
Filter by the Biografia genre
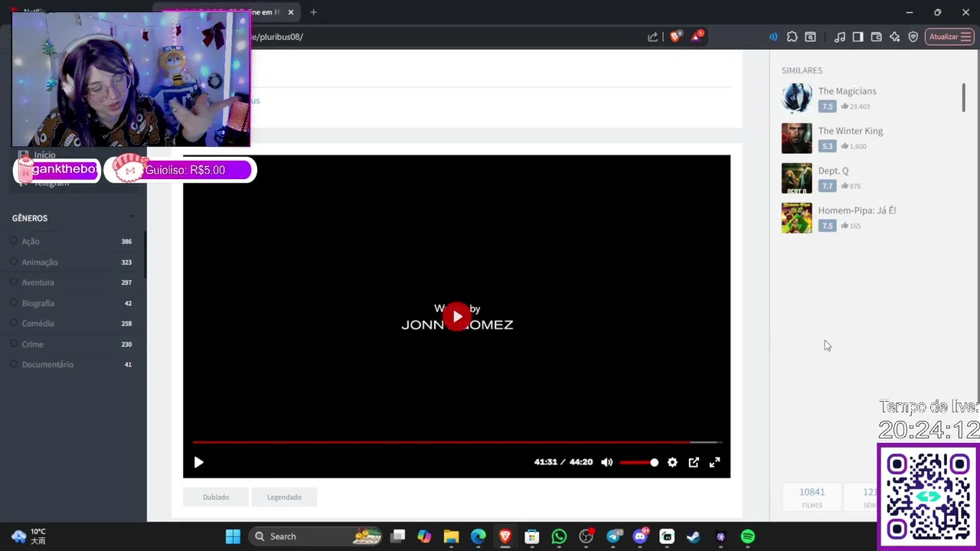tap(72, 303)
